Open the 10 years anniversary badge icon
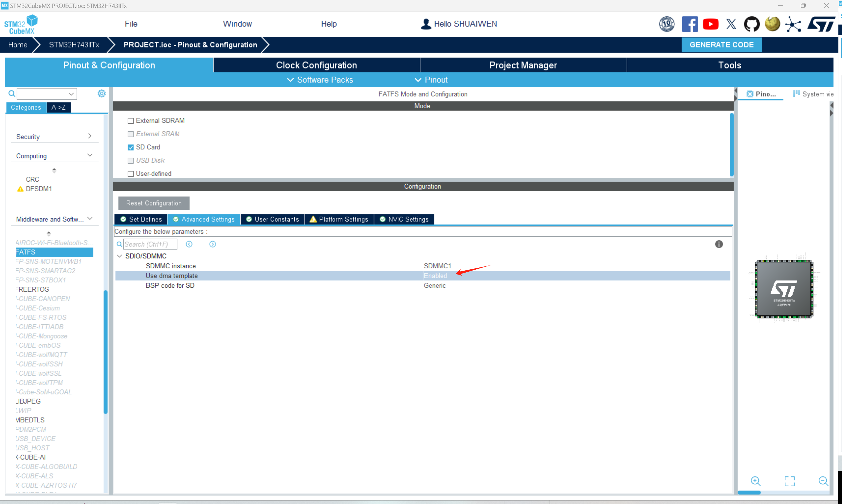The image size is (842, 504). (x=667, y=24)
